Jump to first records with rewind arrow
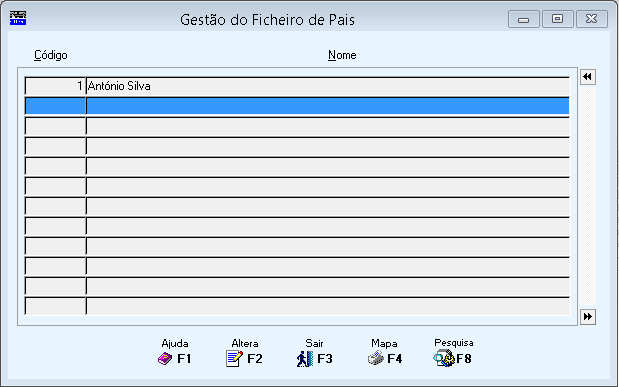 point(588,77)
